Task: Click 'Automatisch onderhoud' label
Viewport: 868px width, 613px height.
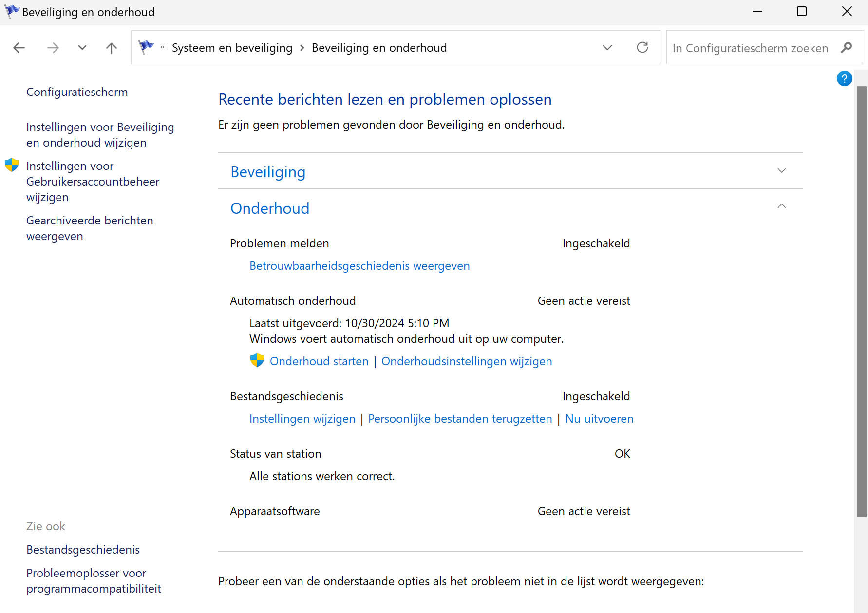Action: (x=293, y=301)
